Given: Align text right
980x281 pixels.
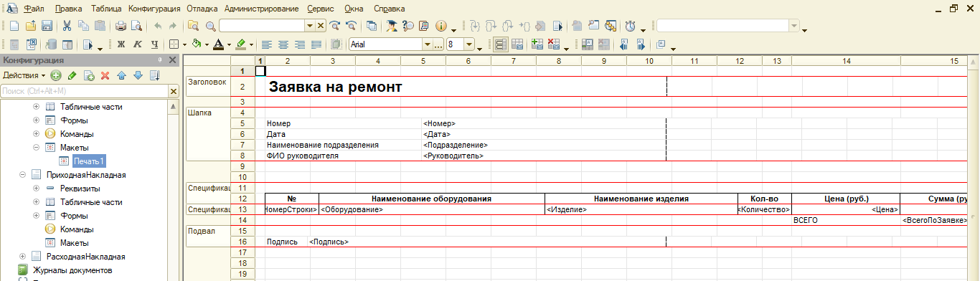Looking at the screenshot, I should [x=300, y=44].
